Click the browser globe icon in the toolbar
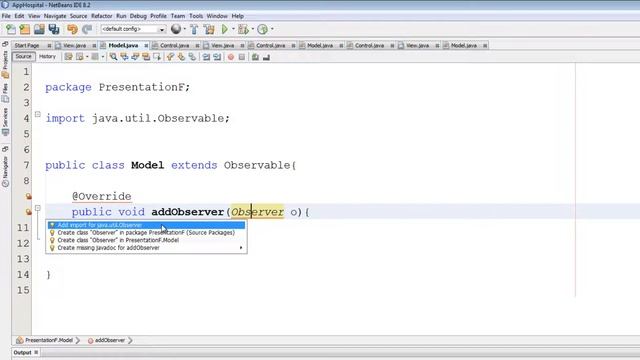The image size is (640, 360). (176, 29)
